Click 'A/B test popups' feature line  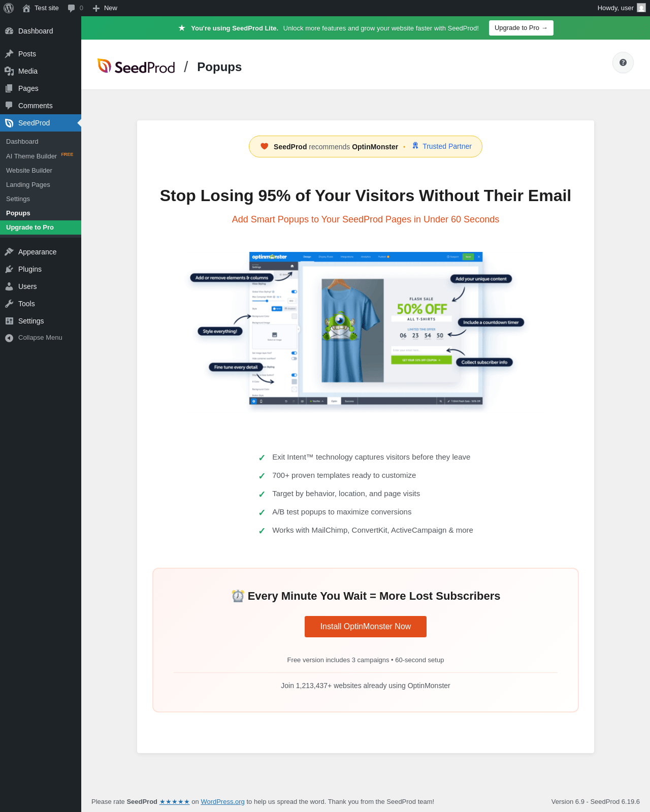[x=342, y=512]
